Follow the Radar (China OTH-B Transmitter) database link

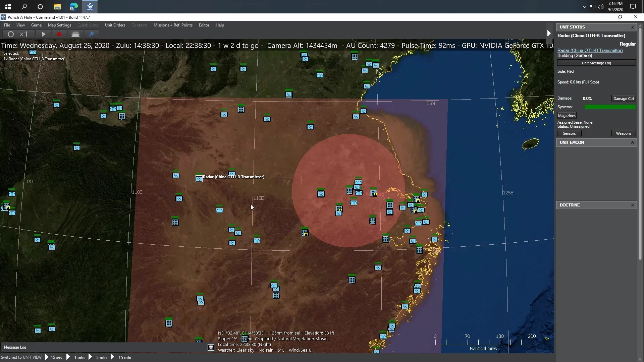[590, 51]
